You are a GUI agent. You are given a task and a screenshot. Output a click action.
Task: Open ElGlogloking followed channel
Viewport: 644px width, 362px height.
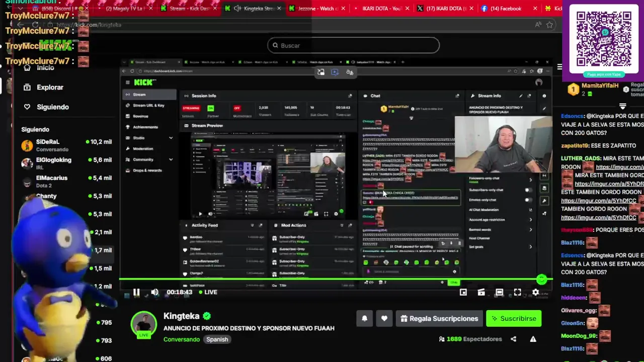tap(66, 163)
